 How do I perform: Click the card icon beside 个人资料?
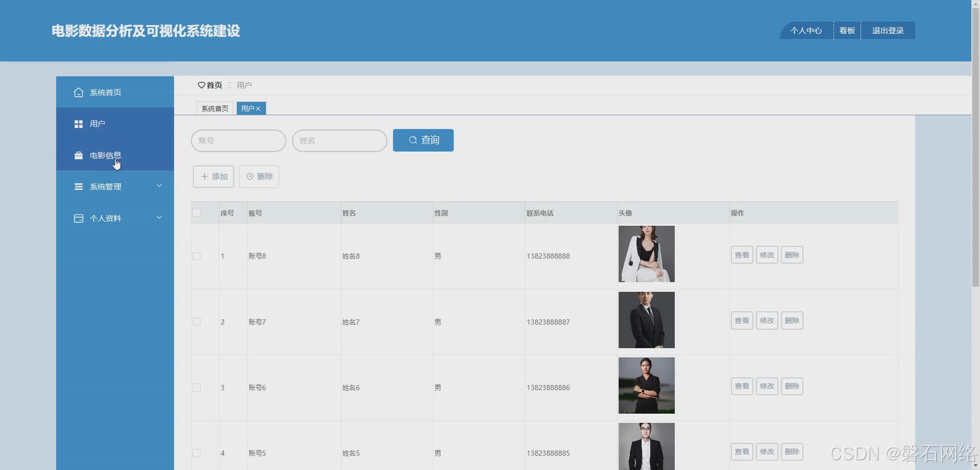click(x=78, y=219)
